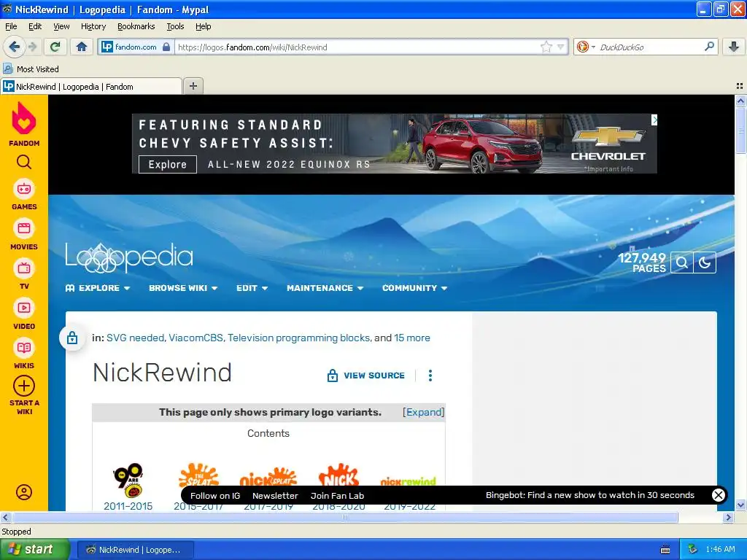This screenshot has height=560, width=747.
Task: Close the Bingebot notification bar
Action: click(718, 495)
